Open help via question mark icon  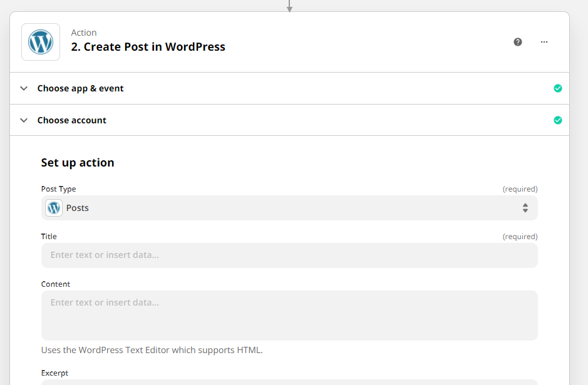517,42
